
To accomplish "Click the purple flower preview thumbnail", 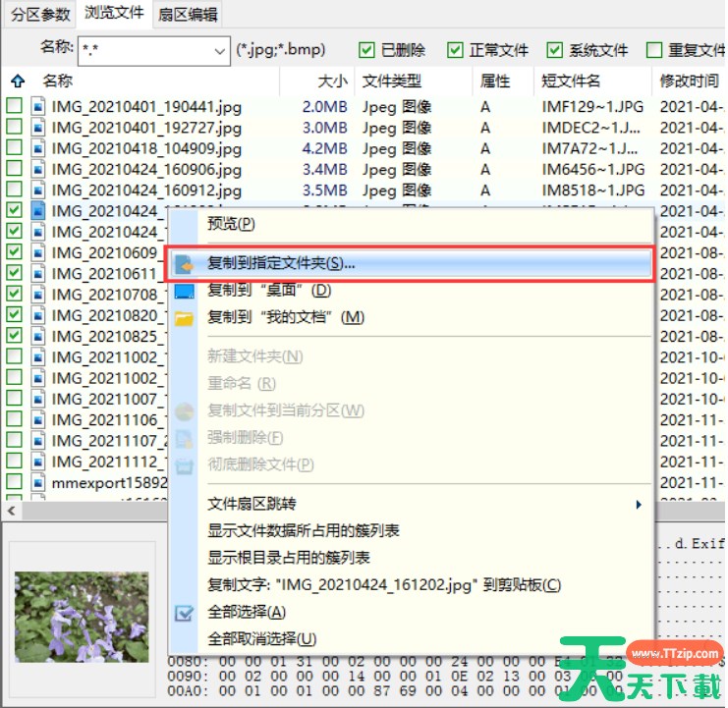I will pyautogui.click(x=83, y=603).
